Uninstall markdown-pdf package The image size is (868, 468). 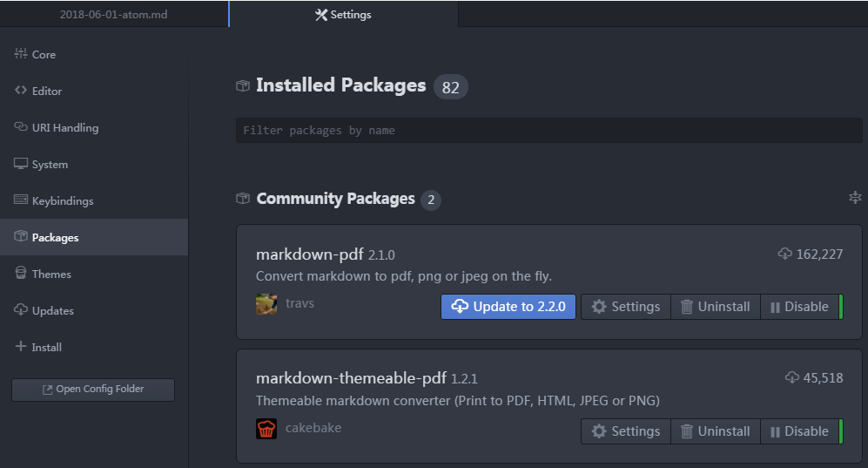pos(716,307)
